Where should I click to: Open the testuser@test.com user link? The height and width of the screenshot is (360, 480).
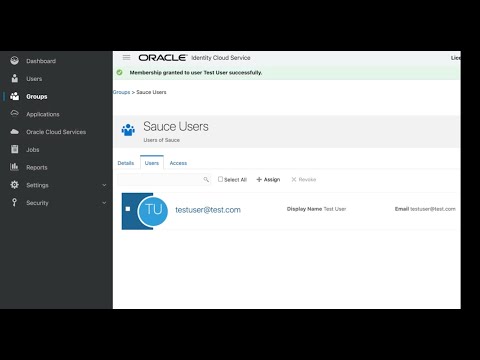(208, 210)
